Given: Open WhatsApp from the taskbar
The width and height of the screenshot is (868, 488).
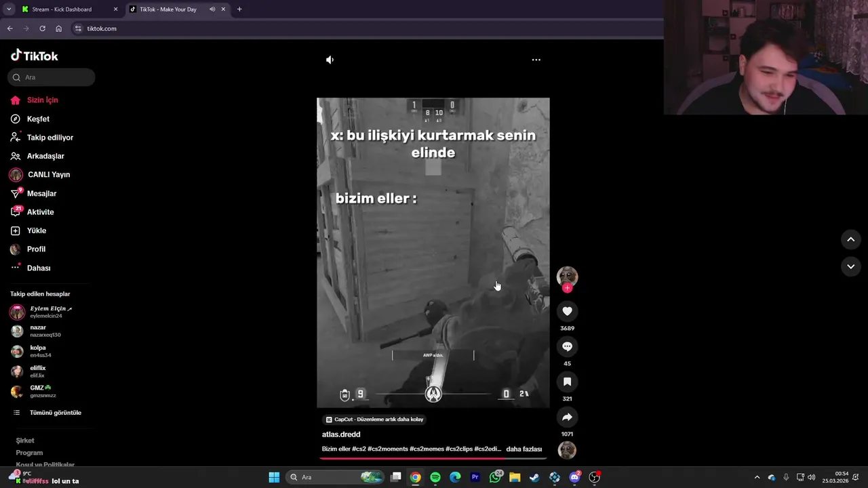Looking at the screenshot, I should 496,477.
